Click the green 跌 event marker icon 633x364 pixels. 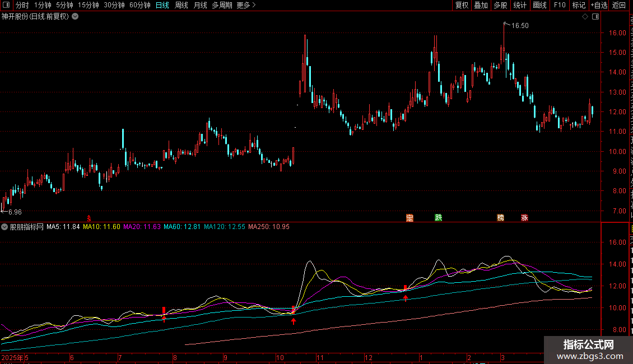pyautogui.click(x=439, y=218)
